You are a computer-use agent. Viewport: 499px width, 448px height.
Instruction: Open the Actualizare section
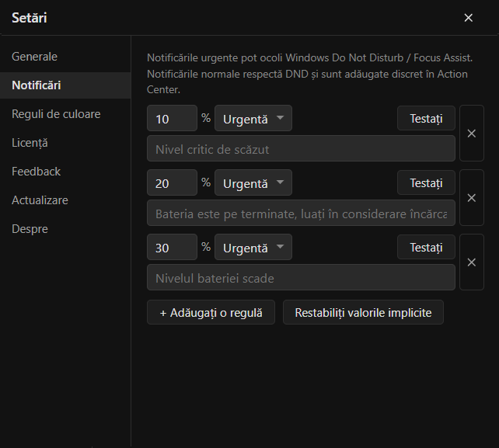pyautogui.click(x=65, y=200)
